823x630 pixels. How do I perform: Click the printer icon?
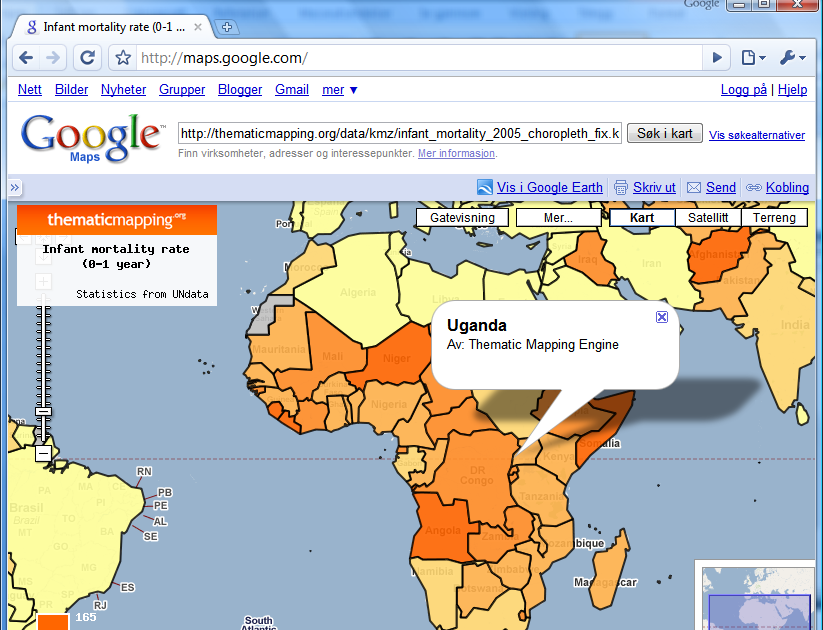click(621, 187)
